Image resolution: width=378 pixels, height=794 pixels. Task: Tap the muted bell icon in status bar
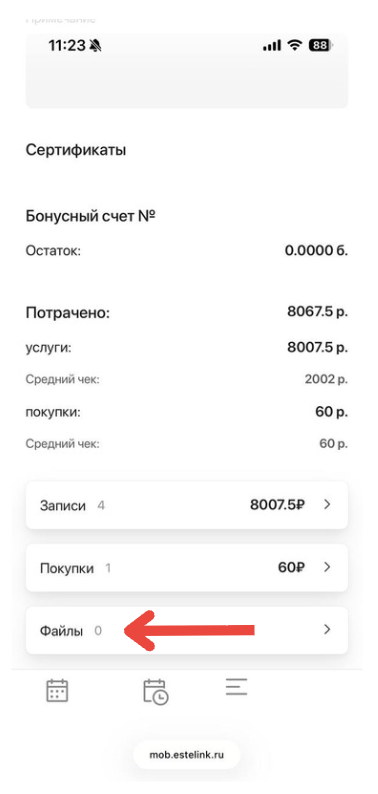pos(95,46)
